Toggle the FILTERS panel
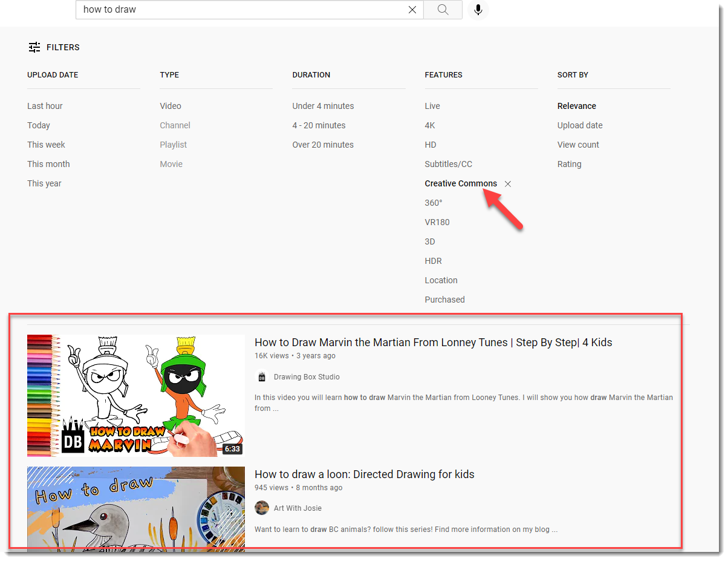 (x=54, y=47)
